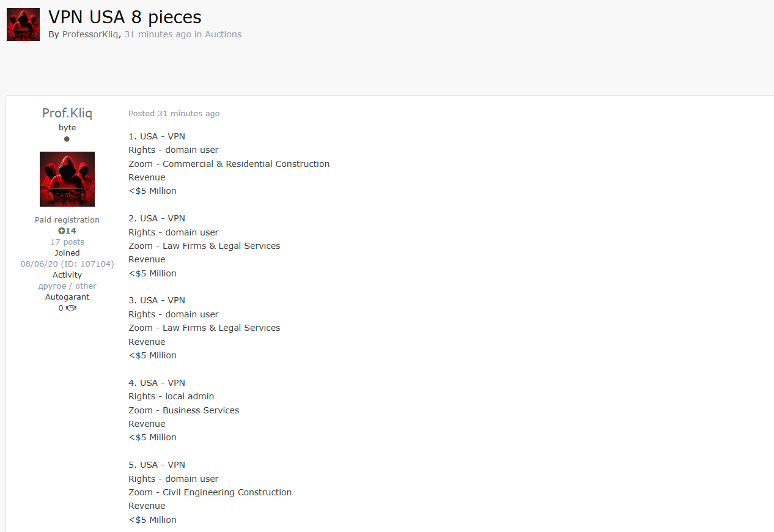Click the '31 minutes ago' topic timestamp

(158, 34)
